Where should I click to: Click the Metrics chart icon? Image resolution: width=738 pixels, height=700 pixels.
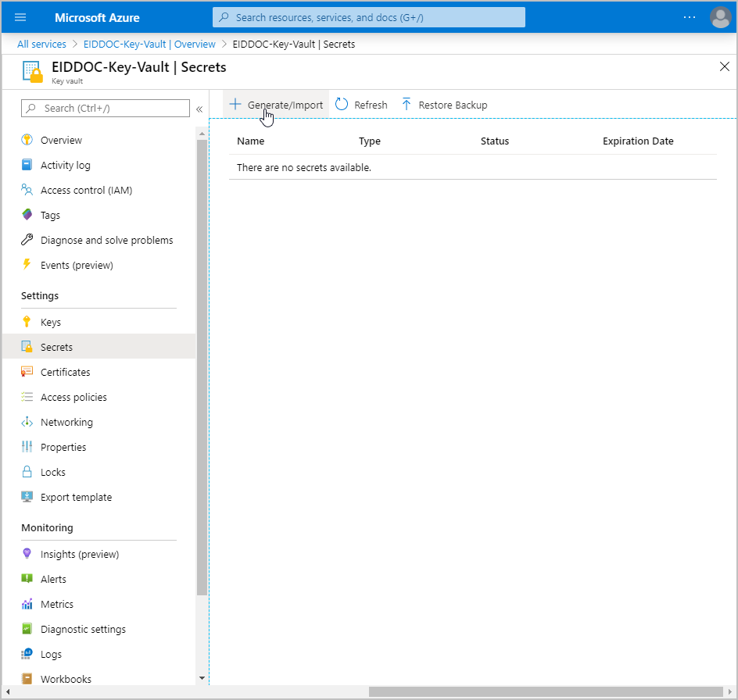(27, 604)
